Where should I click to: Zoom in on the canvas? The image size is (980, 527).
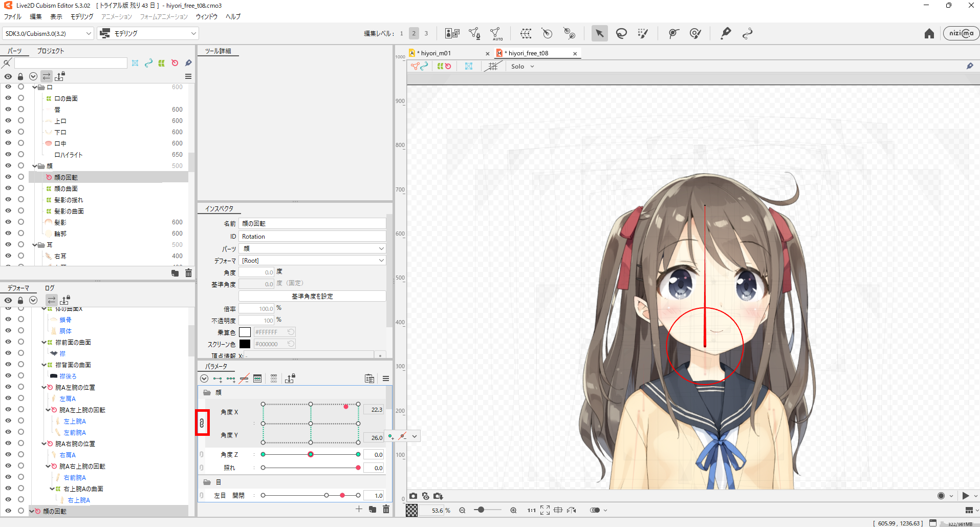[x=513, y=510]
